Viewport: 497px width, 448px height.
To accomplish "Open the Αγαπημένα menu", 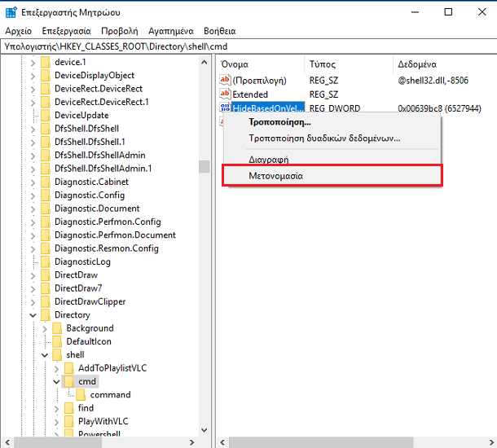I will [171, 31].
